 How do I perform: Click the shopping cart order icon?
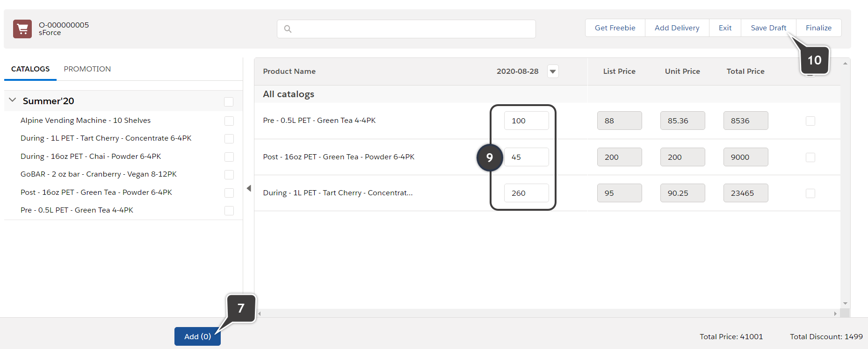pyautogui.click(x=22, y=29)
